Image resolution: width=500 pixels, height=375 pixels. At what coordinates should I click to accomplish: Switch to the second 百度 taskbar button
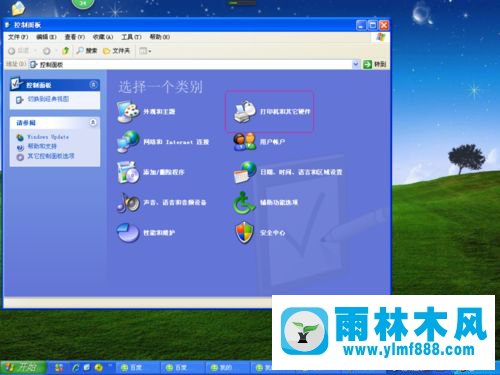pos(184,367)
